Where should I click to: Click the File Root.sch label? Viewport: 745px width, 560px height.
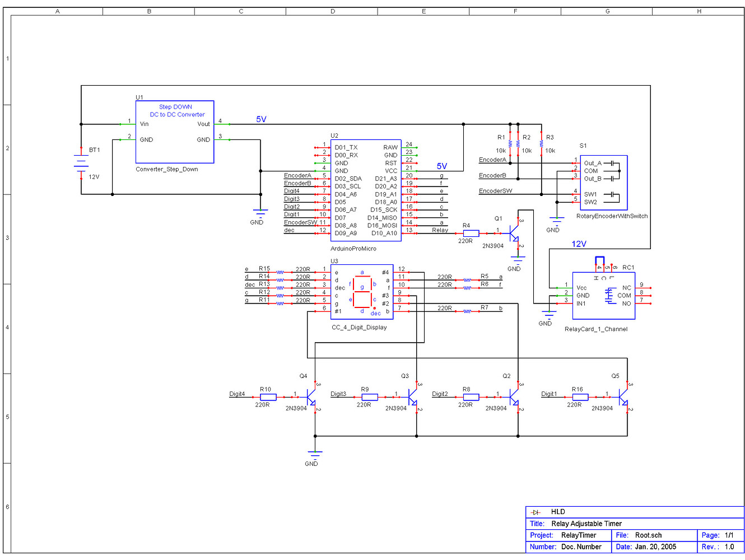(647, 535)
